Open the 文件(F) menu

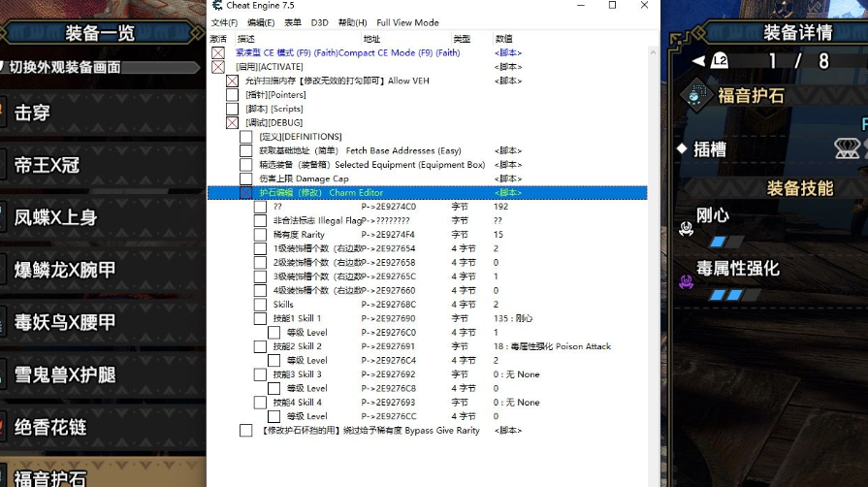click(x=224, y=22)
